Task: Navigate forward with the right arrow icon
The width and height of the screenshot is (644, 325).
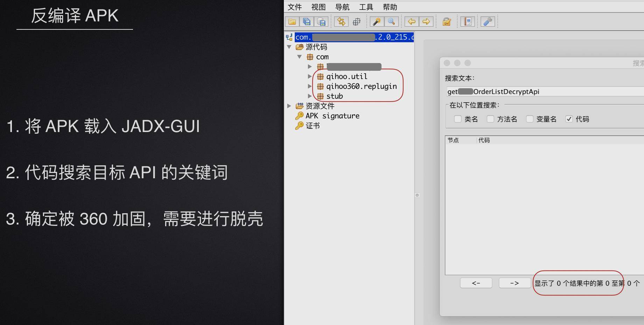Action: 426,22
